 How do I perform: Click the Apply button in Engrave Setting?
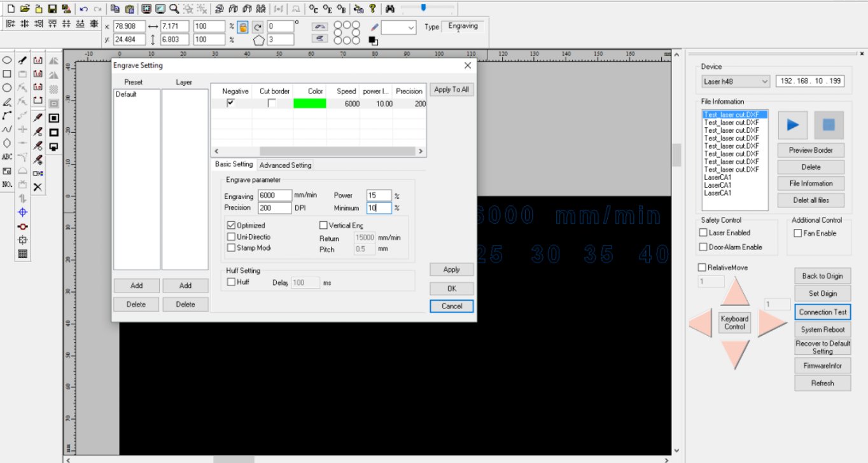click(451, 270)
